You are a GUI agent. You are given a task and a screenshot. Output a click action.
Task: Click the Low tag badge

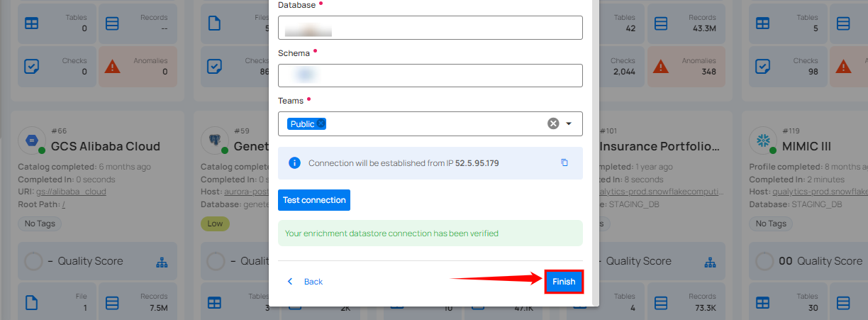(x=215, y=224)
